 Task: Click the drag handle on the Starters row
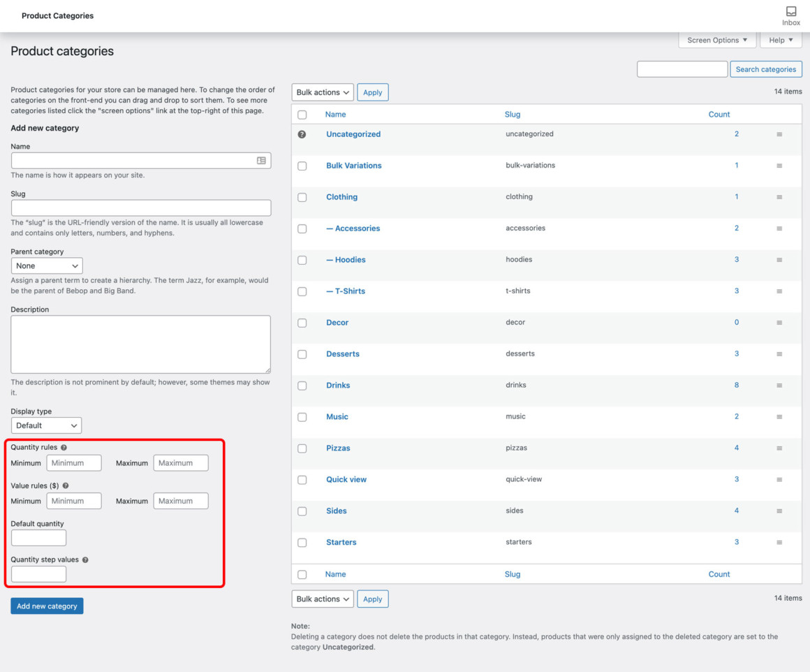[780, 543]
